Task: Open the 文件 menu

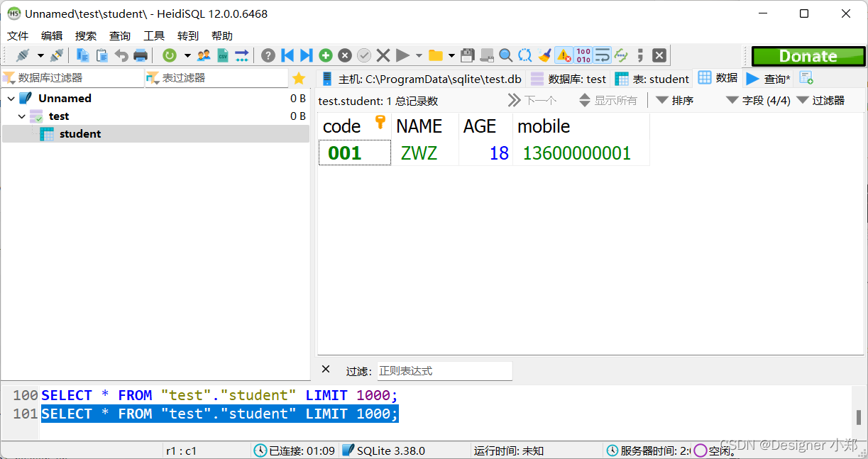Action: point(18,36)
